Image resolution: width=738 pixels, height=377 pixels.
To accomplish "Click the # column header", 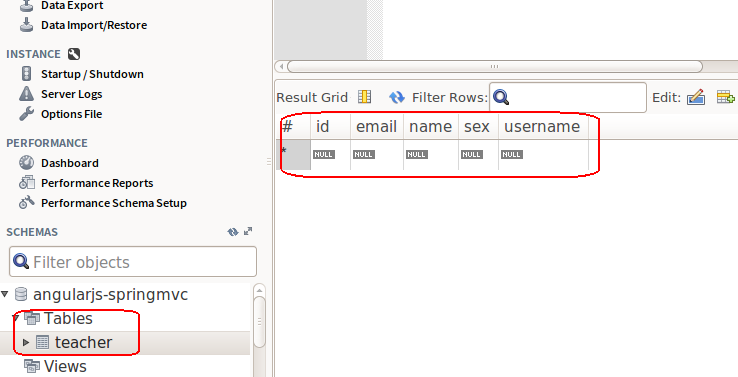I will 293,127.
